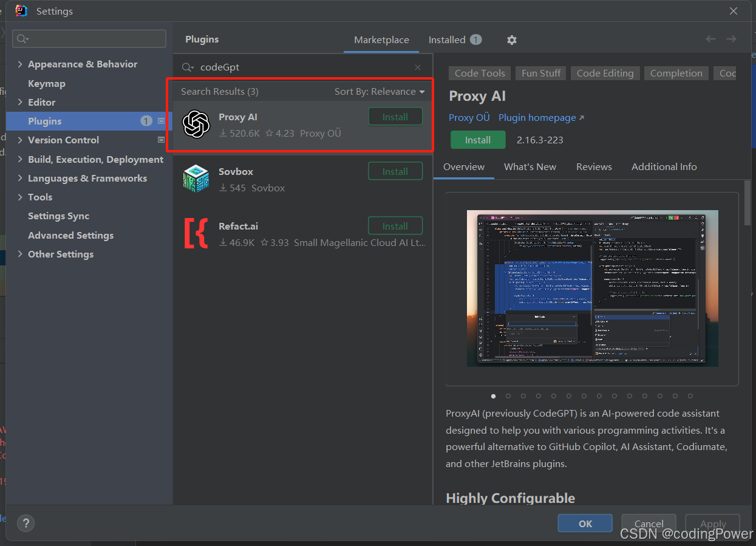Click the project-level icon next to Version Control
Screen dimensions: 756x546
pyautogui.click(x=161, y=140)
